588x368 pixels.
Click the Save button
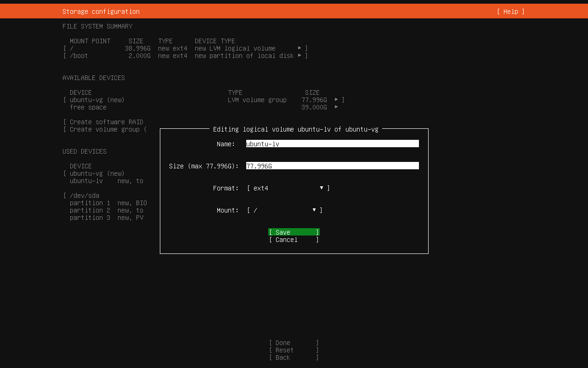[294, 232]
